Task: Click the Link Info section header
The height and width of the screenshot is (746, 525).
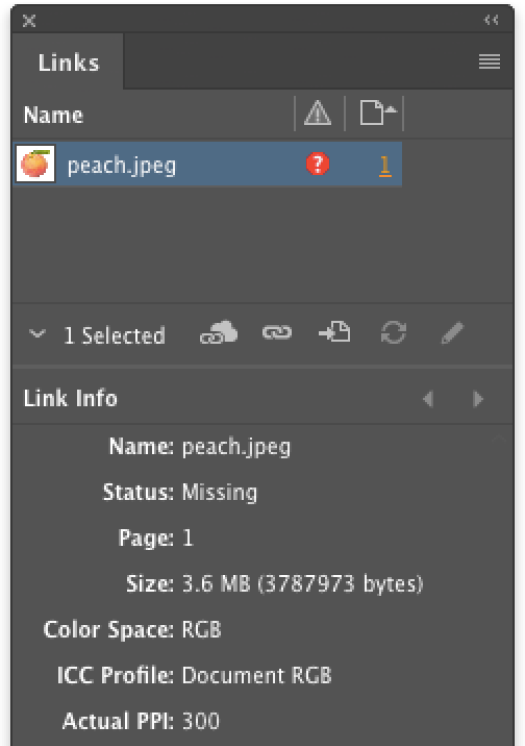Action: coord(70,398)
